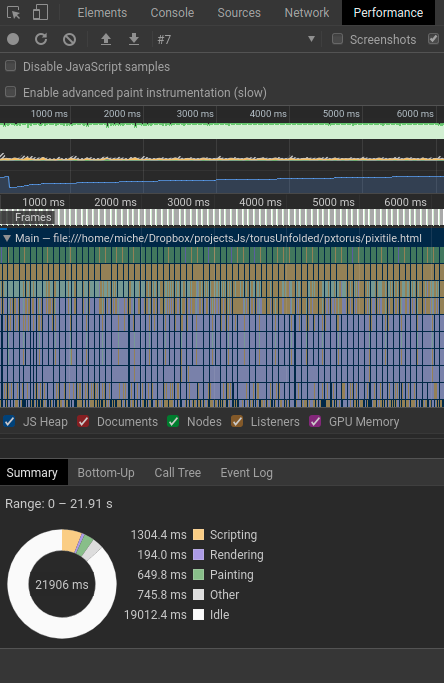This screenshot has height=683, width=444.
Task: Click the 194.0 ms Rendering value
Action: click(162, 555)
